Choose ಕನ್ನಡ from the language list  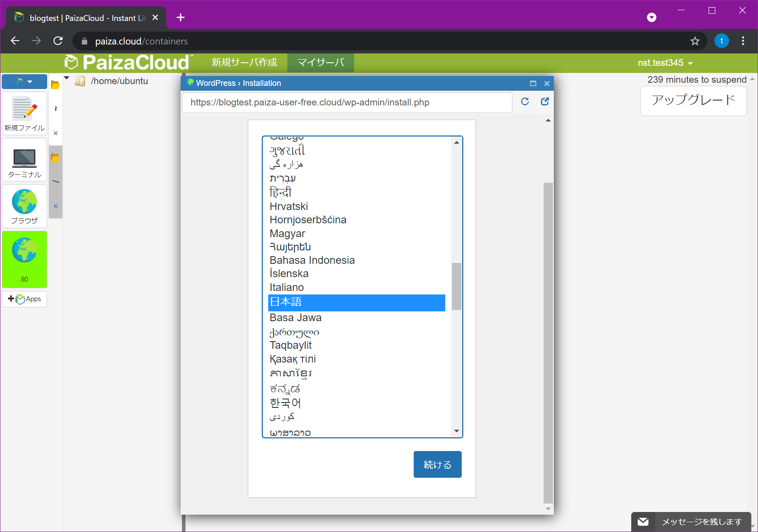(357, 388)
